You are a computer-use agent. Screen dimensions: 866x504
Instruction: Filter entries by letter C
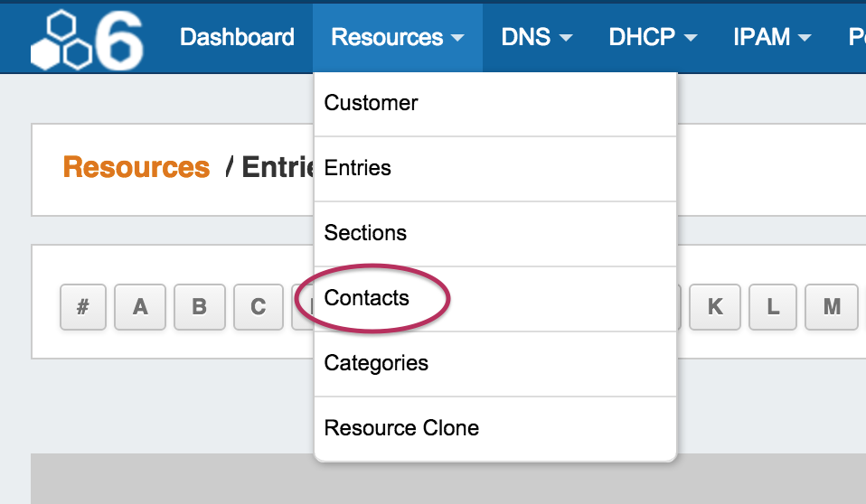point(258,307)
